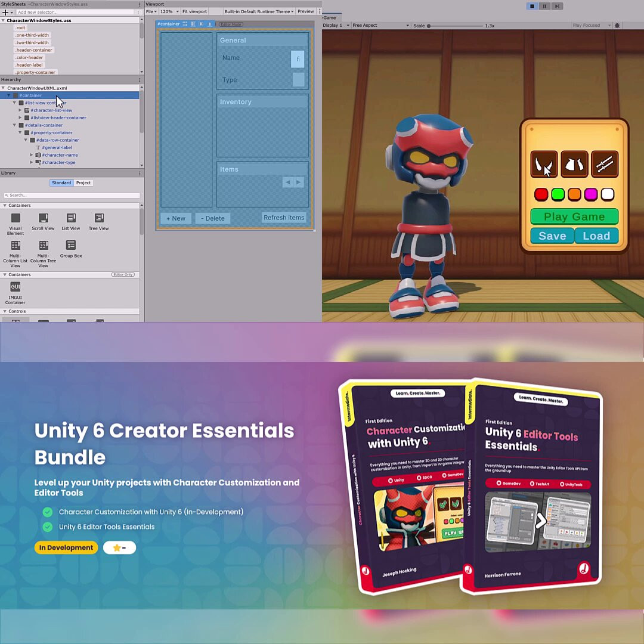Switch Library to Standard mode

61,183
